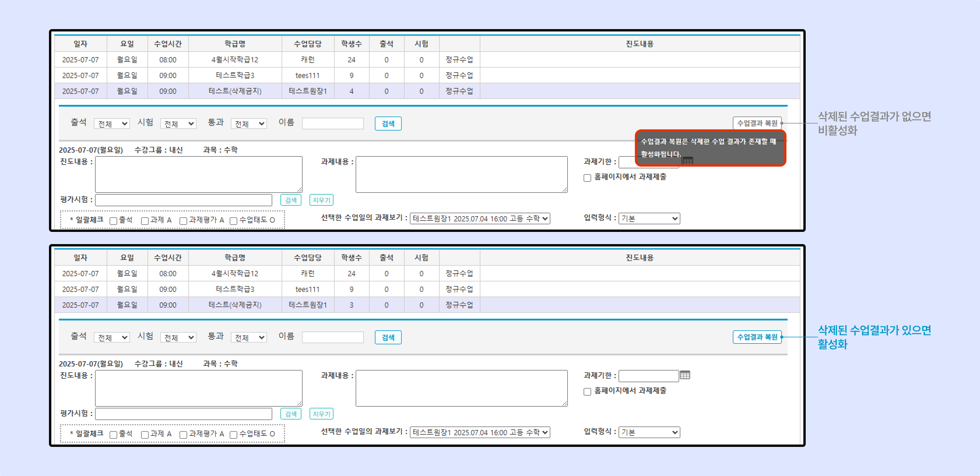980x476 pixels.
Task: Enable 과제평가 A checkbox in bottom panel
Action: point(183,435)
